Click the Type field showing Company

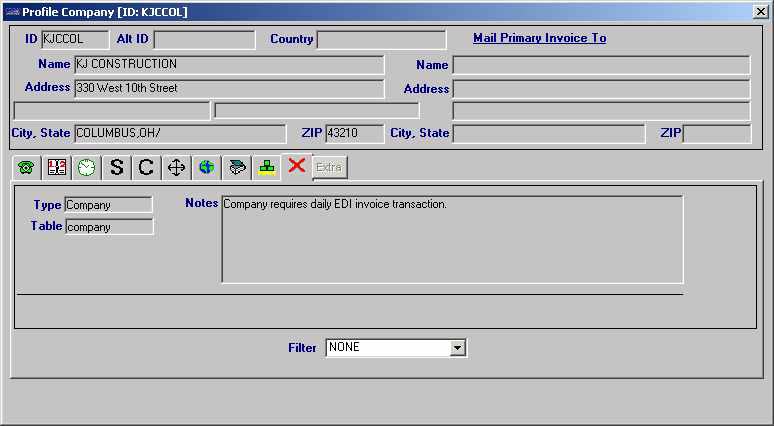[109, 205]
